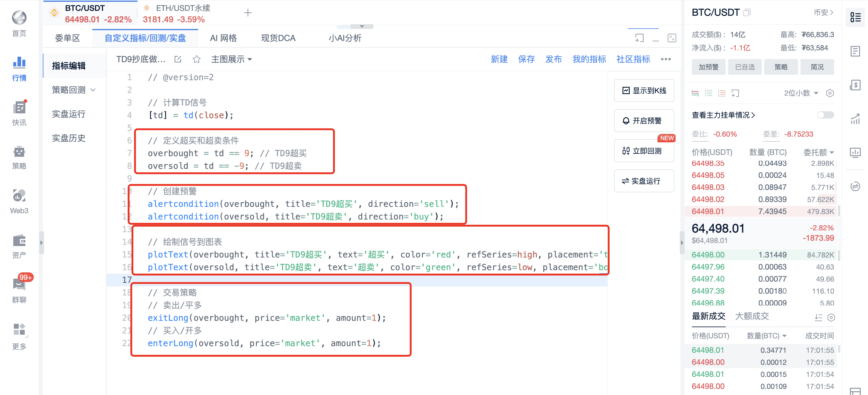This screenshot has height=395, width=868.
Task: Switch to 现货DCA tab
Action: [x=278, y=38]
